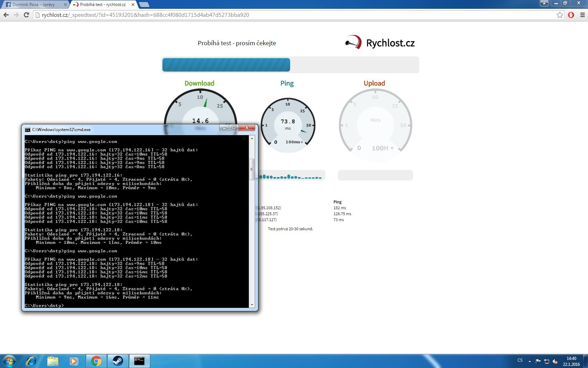The image size is (588, 368).
Task: Click the "126.75 ms" ping value
Action: point(342,214)
